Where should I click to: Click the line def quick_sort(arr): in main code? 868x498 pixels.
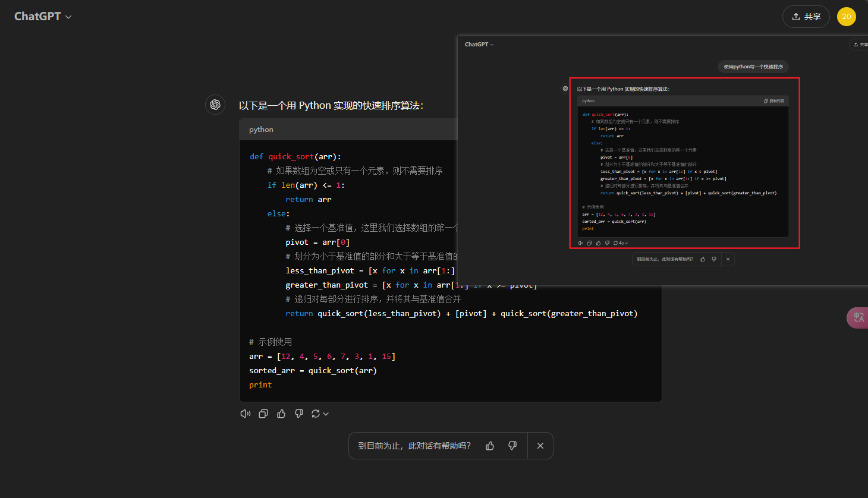[295, 157]
